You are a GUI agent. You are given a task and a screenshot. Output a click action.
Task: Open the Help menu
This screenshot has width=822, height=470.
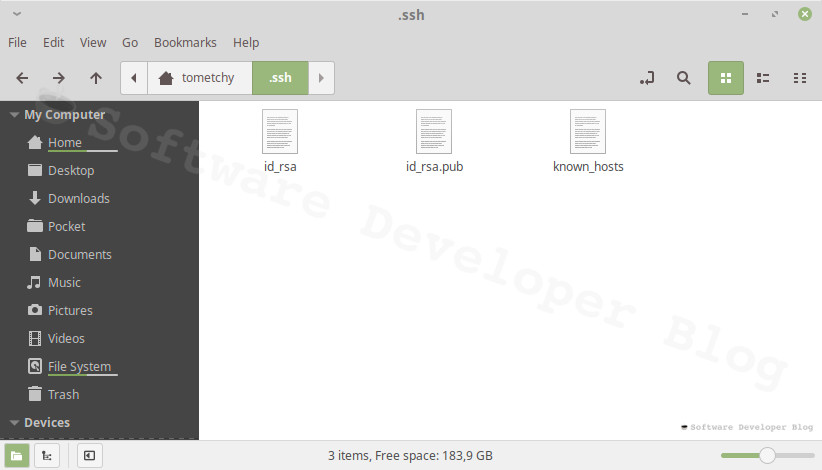tap(246, 42)
